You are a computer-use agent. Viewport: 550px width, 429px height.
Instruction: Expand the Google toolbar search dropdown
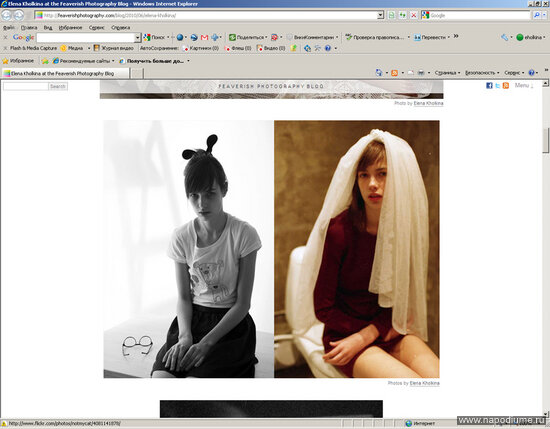pyautogui.click(x=138, y=37)
